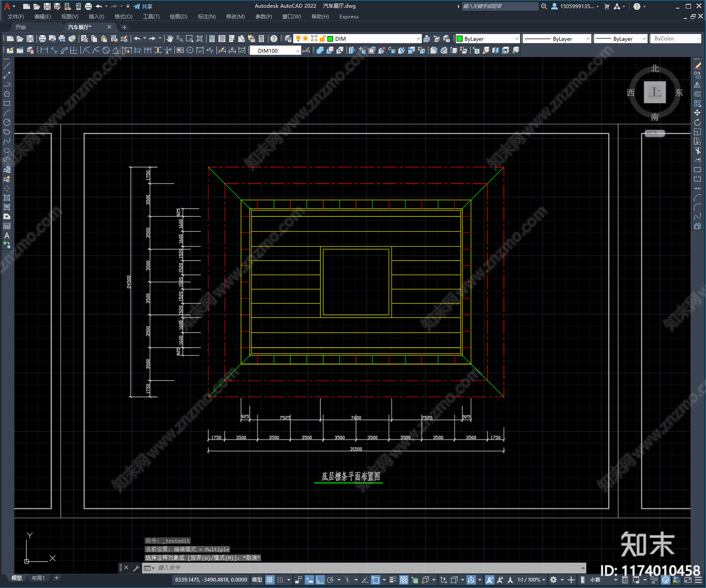Toggle lineweight display in status bar

pos(393,580)
